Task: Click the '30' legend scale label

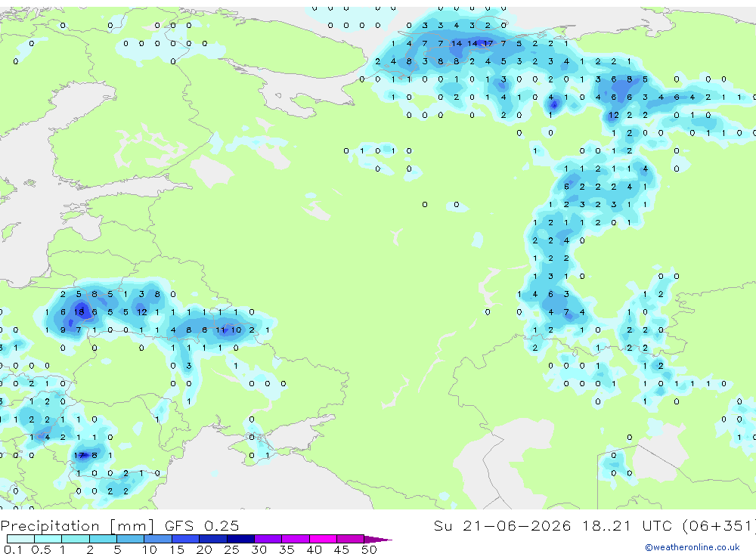Action: point(259,549)
